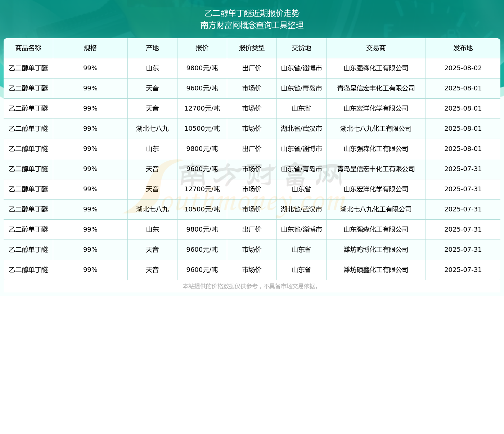Click the 报价 column header
This screenshot has width=504, height=434.
pos(202,48)
